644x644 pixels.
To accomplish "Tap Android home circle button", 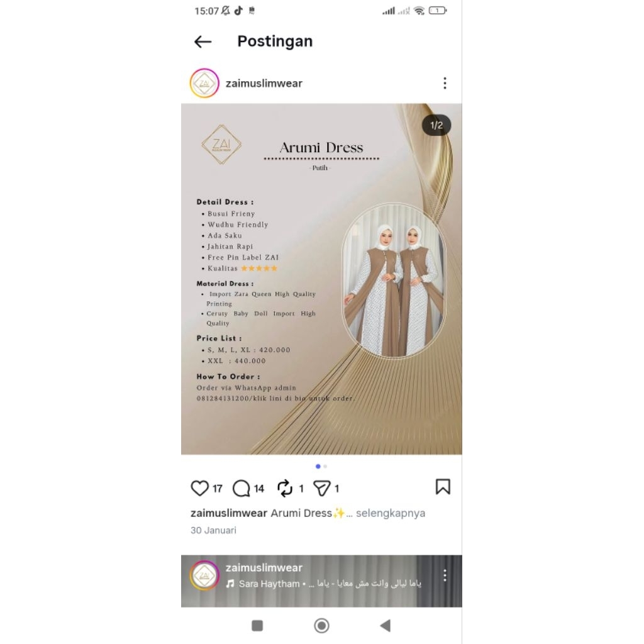I will pyautogui.click(x=321, y=626).
